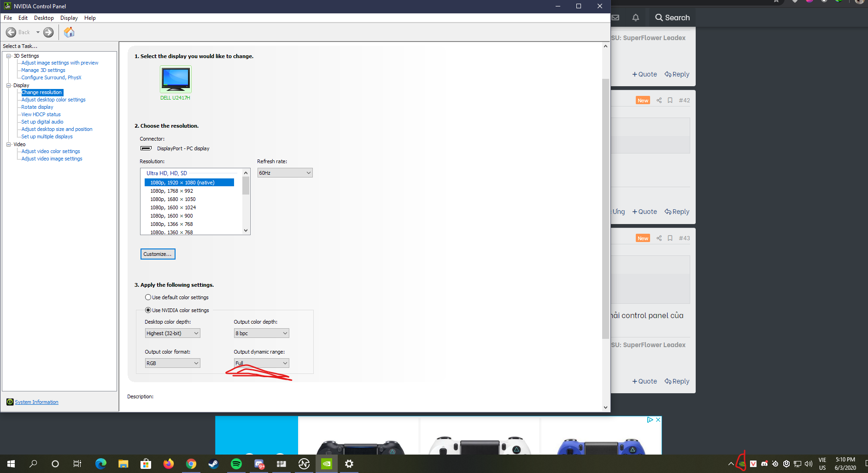Click the NVIDIA tray icon

coord(742,464)
